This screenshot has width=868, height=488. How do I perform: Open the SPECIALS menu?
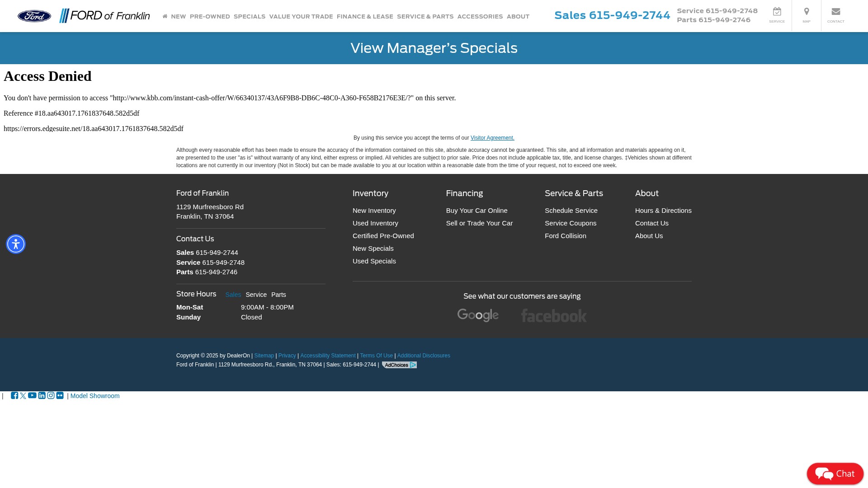(x=250, y=16)
